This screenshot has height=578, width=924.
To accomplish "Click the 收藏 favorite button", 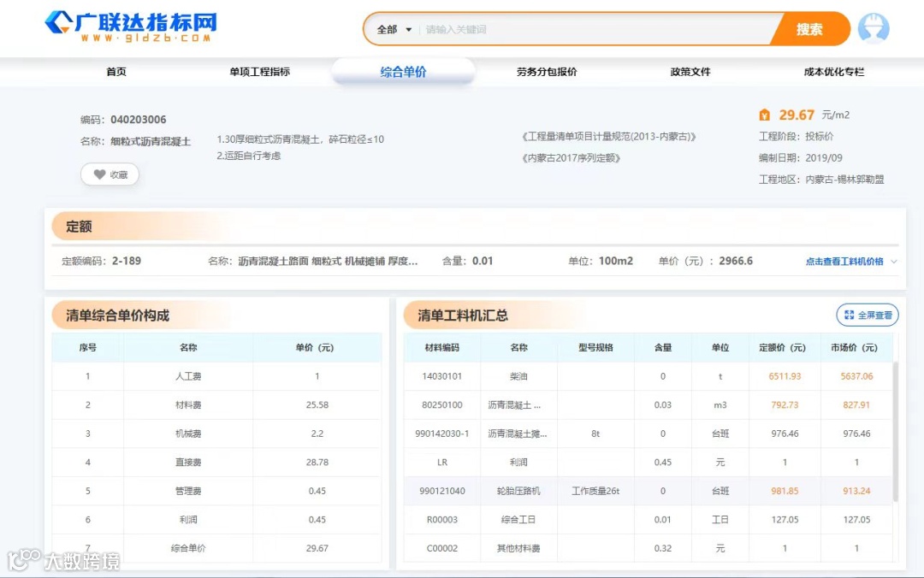I will (x=110, y=174).
